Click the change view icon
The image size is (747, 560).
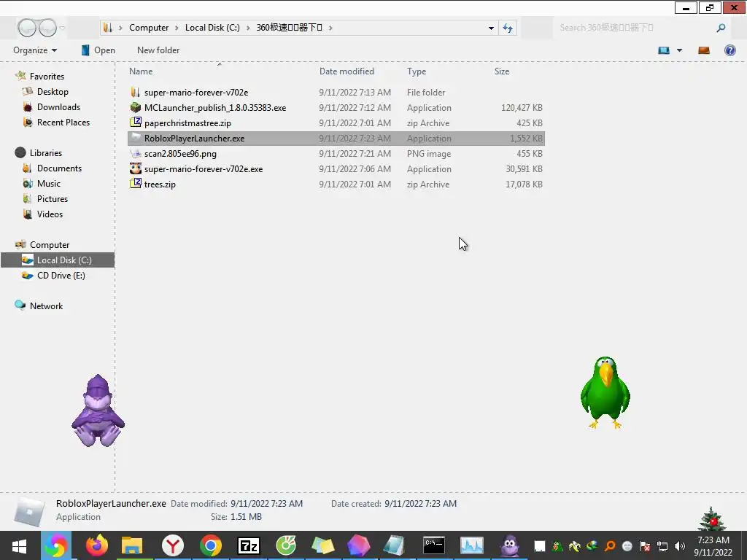[664, 50]
